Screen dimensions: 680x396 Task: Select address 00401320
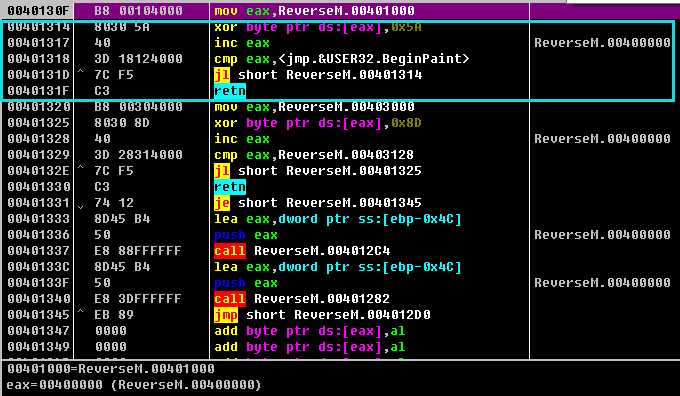[38, 107]
